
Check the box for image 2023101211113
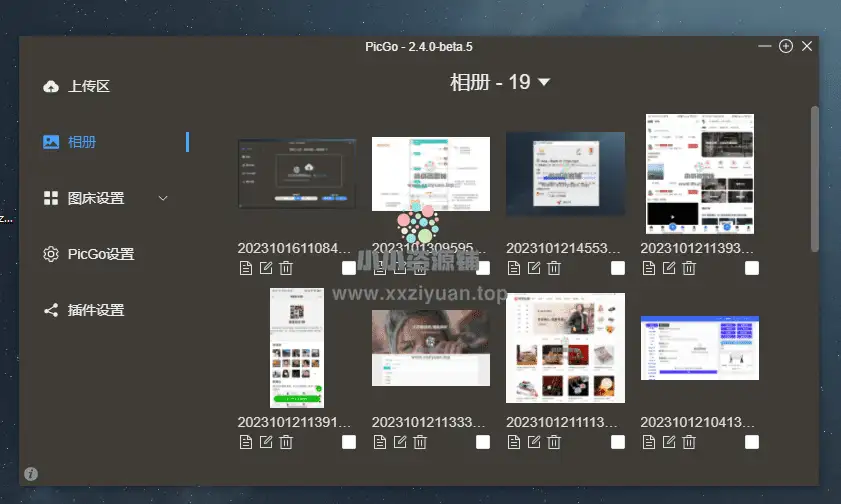pos(618,442)
